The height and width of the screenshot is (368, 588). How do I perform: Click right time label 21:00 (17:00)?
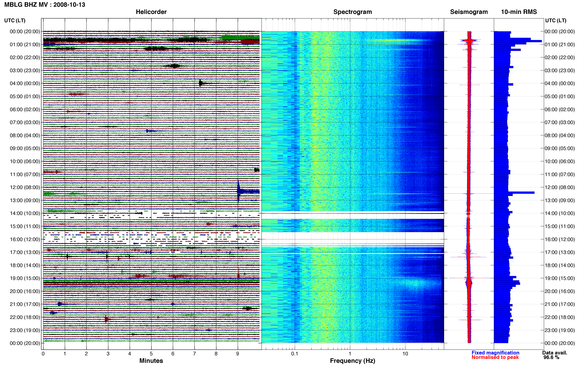click(x=560, y=305)
